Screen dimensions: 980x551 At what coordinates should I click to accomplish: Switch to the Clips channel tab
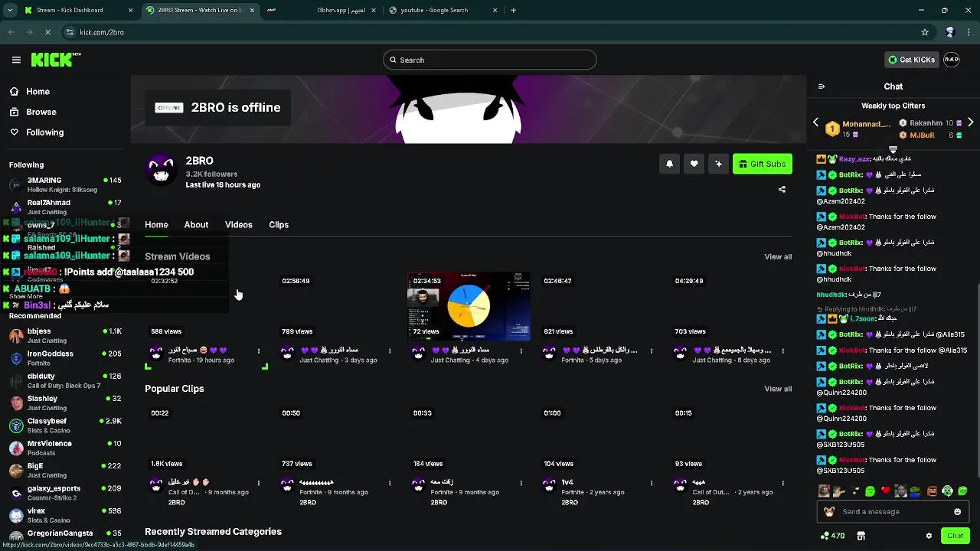click(x=279, y=225)
